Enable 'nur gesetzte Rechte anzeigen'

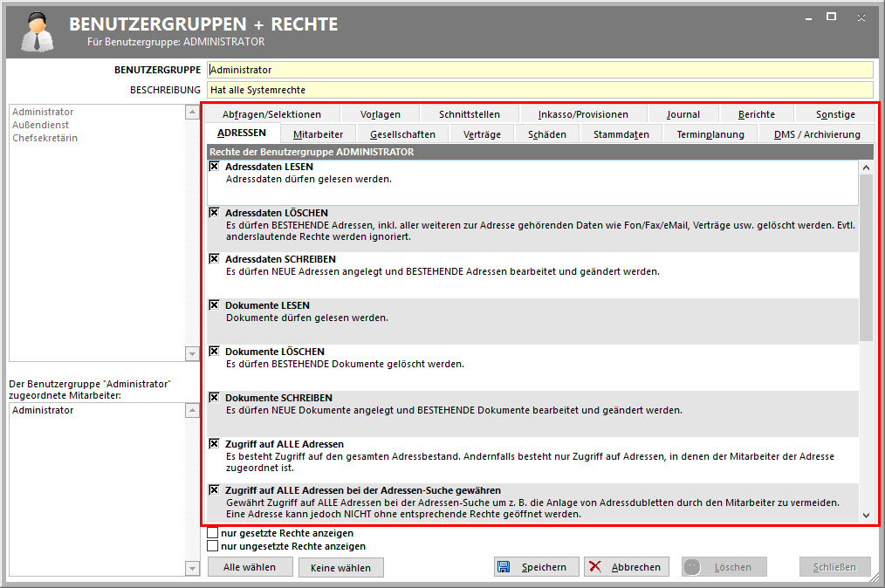coord(213,533)
